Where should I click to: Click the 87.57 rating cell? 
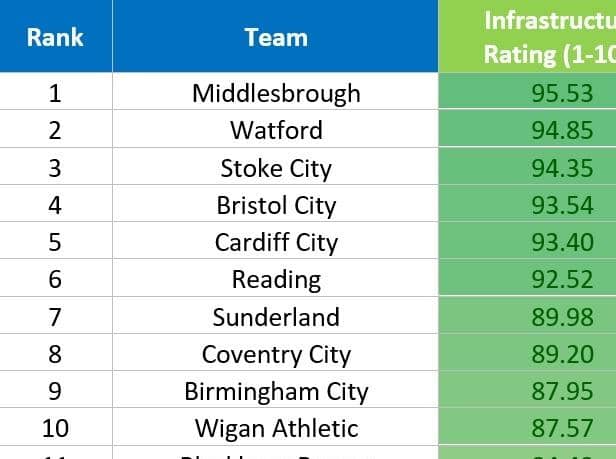(x=527, y=426)
